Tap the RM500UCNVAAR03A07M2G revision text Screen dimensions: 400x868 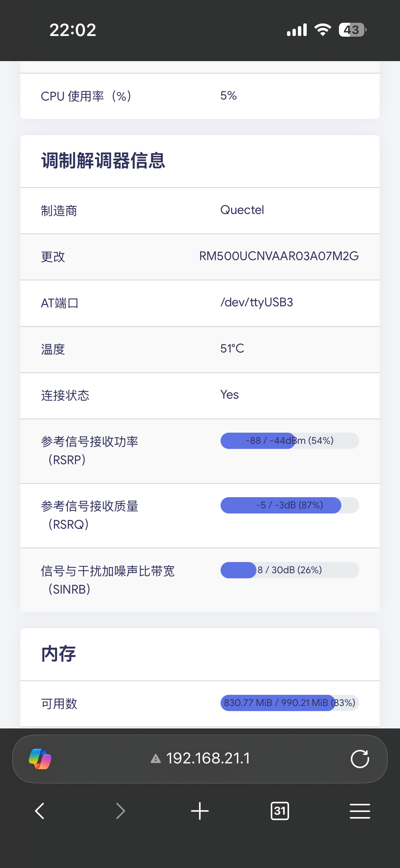pos(279,256)
